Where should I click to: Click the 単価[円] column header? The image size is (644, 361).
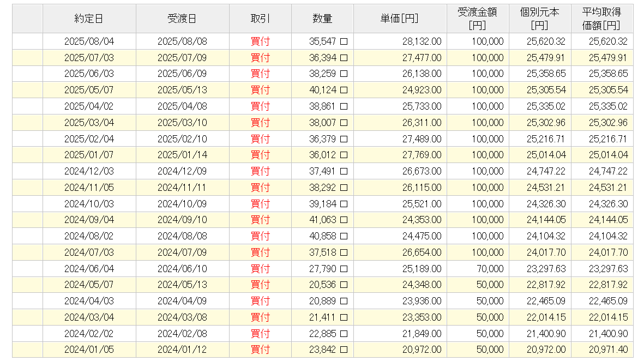tap(399, 19)
